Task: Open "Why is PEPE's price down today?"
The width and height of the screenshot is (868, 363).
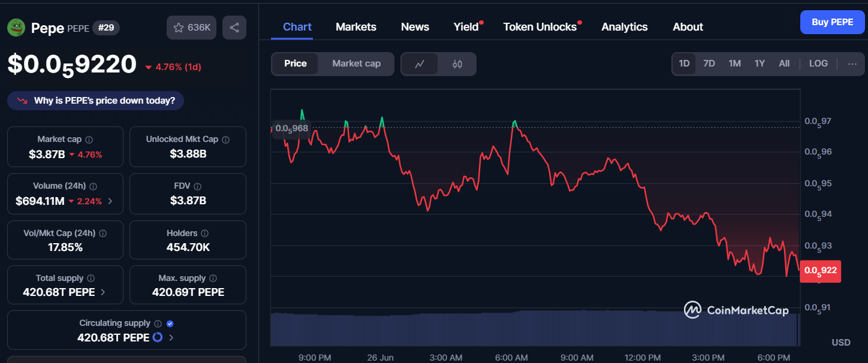Action: (96, 101)
